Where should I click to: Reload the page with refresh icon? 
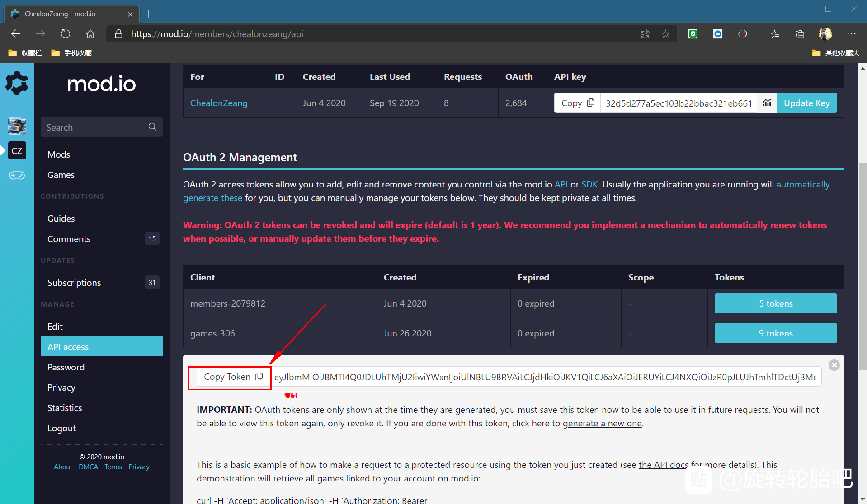66,34
